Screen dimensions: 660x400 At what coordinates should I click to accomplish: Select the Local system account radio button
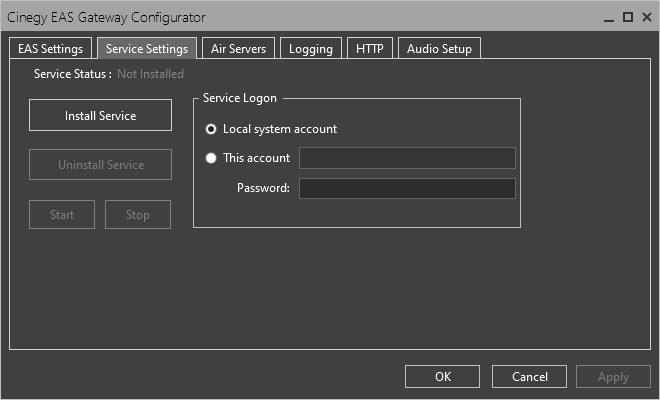pos(211,129)
